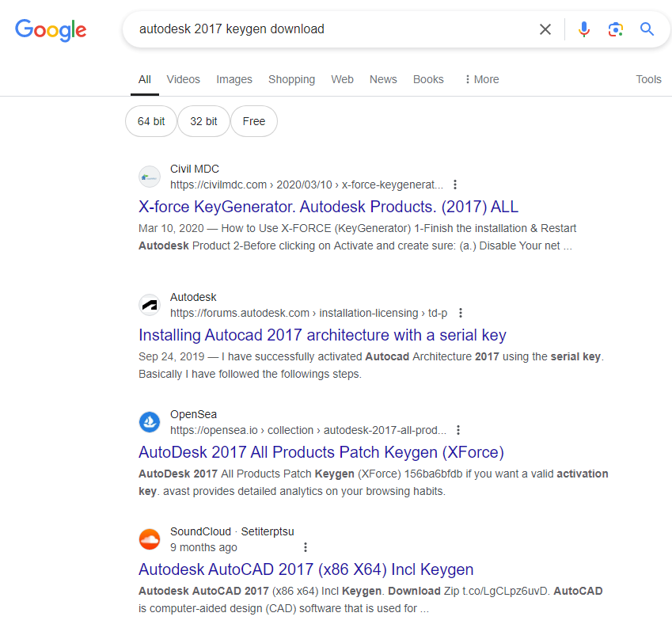The width and height of the screenshot is (672, 628).
Task: Open the Tools button
Action: click(x=648, y=79)
